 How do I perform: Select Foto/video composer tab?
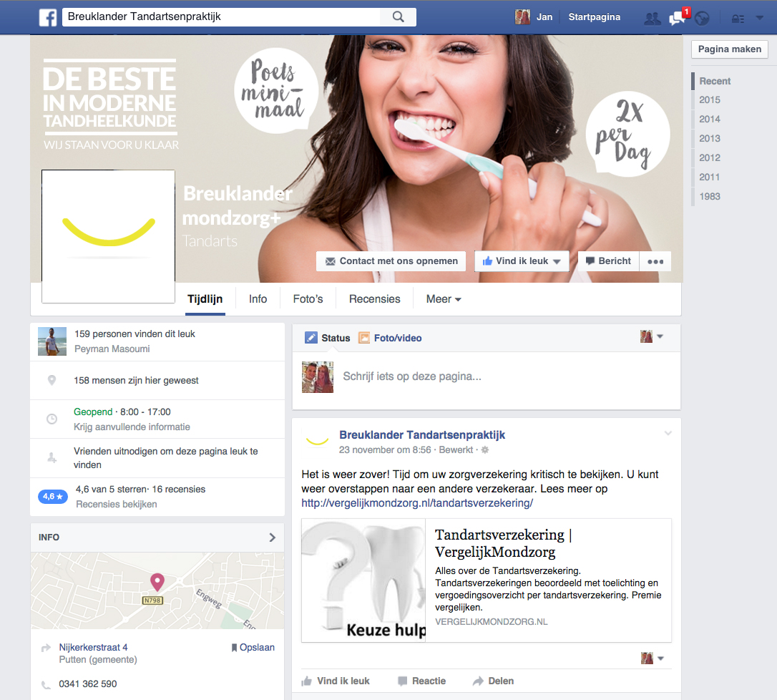coord(390,338)
